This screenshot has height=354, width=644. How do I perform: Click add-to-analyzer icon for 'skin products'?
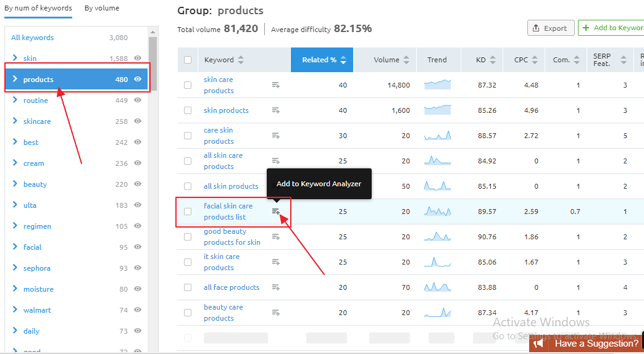[x=276, y=110]
